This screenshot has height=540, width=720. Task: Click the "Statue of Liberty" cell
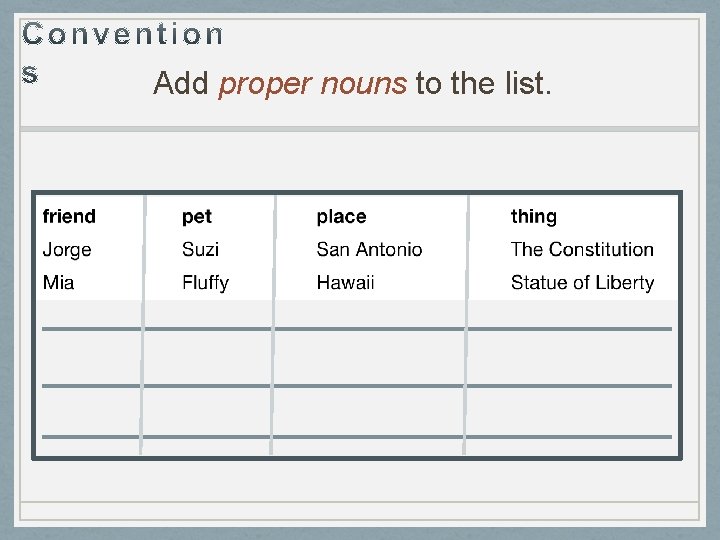tap(582, 282)
